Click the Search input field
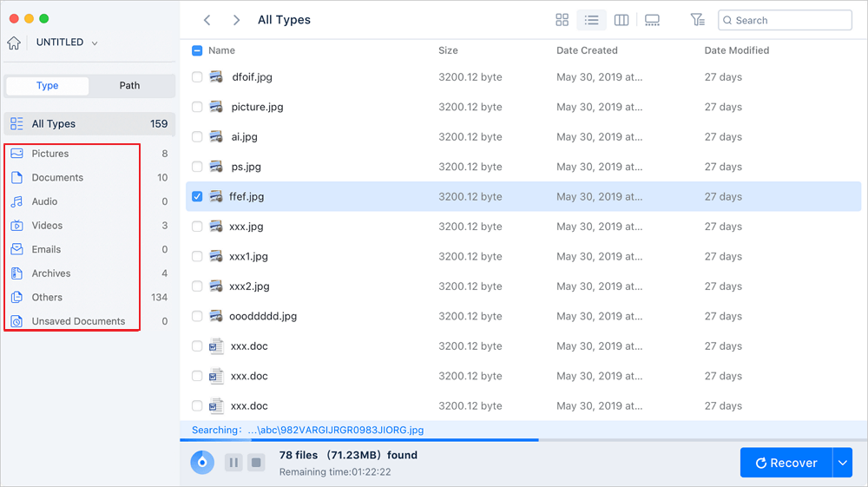Screen dimensions: 868x487 tap(790, 20)
